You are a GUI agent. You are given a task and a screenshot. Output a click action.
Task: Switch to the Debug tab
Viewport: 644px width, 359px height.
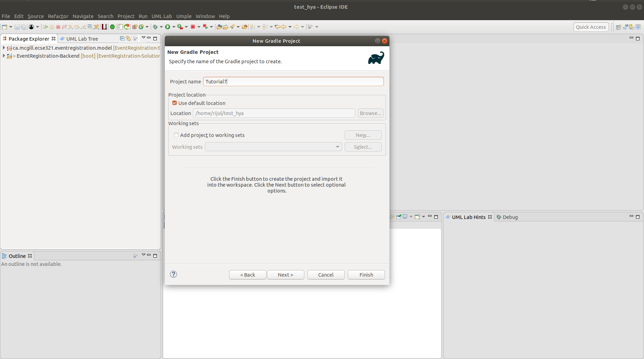[x=510, y=217]
